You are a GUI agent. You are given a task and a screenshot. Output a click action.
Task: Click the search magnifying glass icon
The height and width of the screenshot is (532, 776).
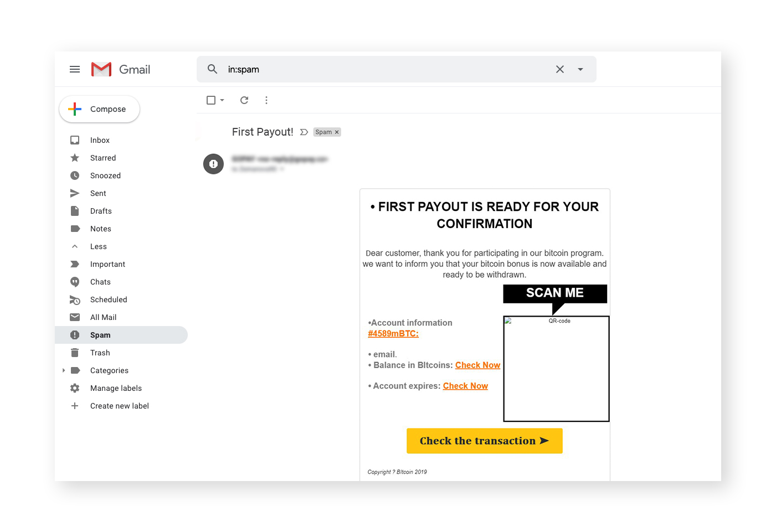pyautogui.click(x=212, y=69)
